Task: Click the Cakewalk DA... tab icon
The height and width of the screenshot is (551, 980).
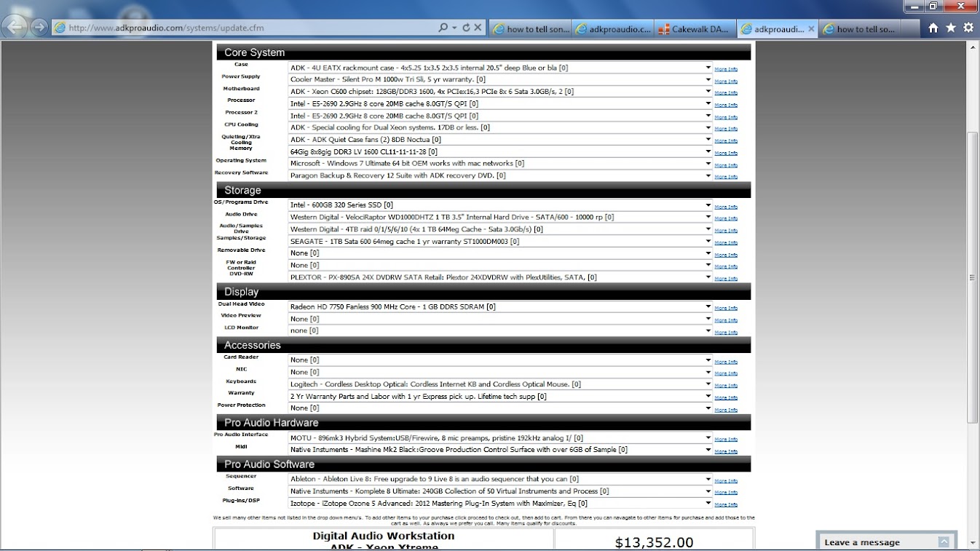Action: (664, 29)
